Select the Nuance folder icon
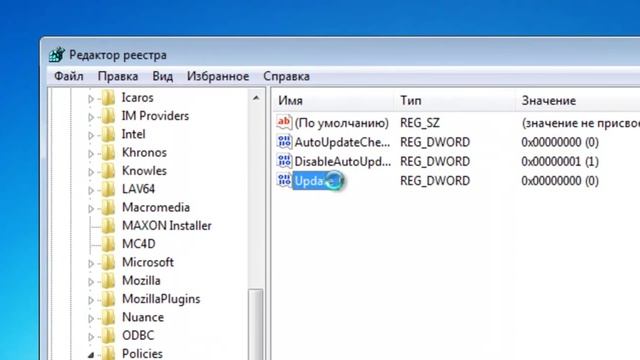 (108, 318)
